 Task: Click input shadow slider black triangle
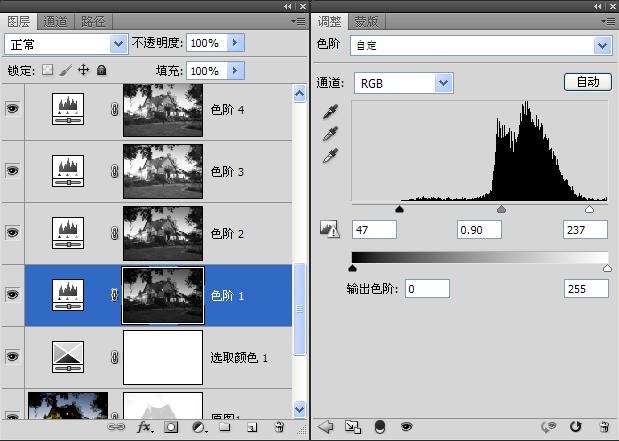pyautogui.click(x=399, y=208)
